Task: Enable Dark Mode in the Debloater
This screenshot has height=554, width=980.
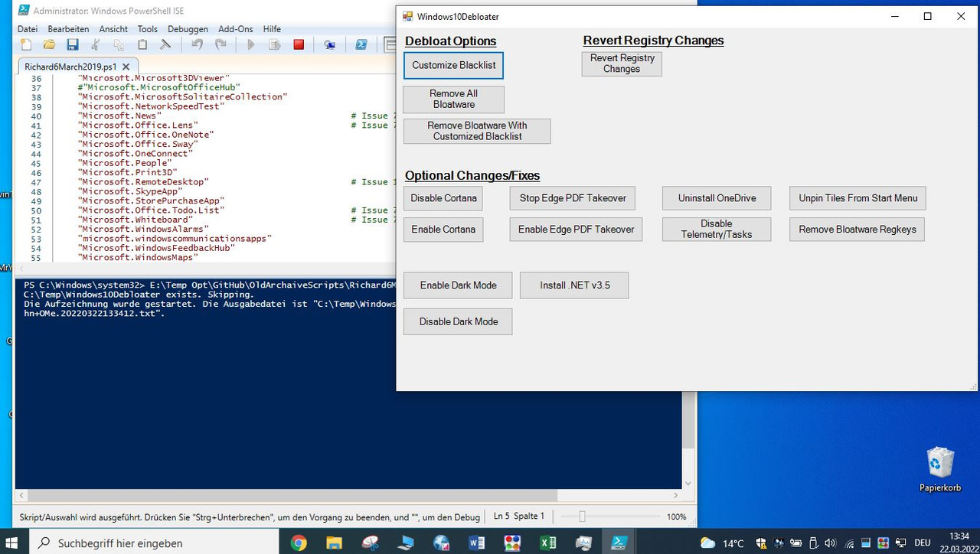Action: pyautogui.click(x=457, y=285)
